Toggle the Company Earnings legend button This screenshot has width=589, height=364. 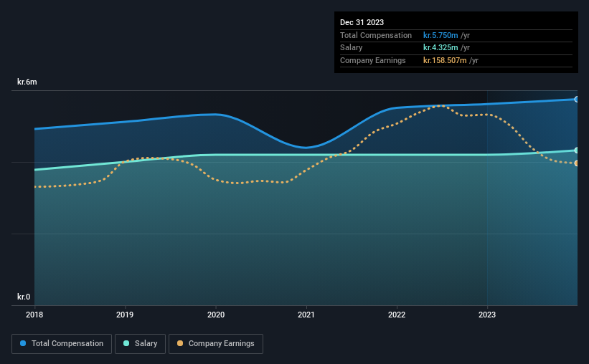point(216,344)
